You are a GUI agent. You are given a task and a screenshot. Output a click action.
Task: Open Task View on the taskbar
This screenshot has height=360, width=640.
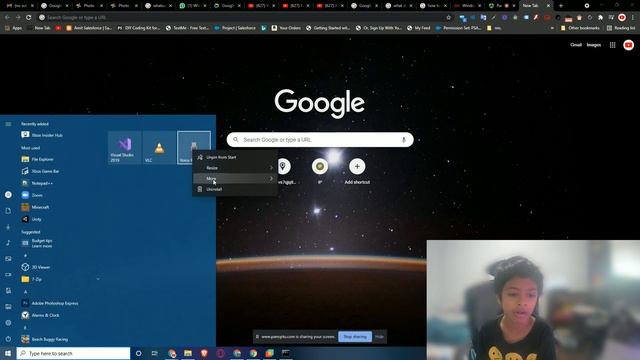155,353
